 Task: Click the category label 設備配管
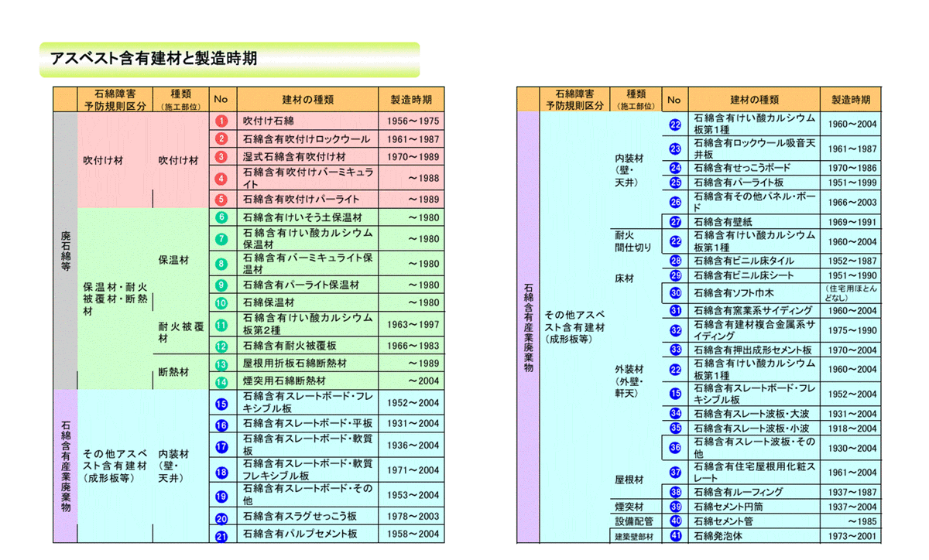pyautogui.click(x=633, y=521)
